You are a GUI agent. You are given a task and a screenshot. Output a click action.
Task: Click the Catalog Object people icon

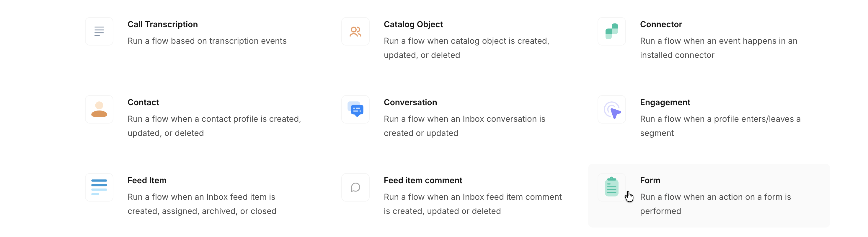tap(355, 31)
